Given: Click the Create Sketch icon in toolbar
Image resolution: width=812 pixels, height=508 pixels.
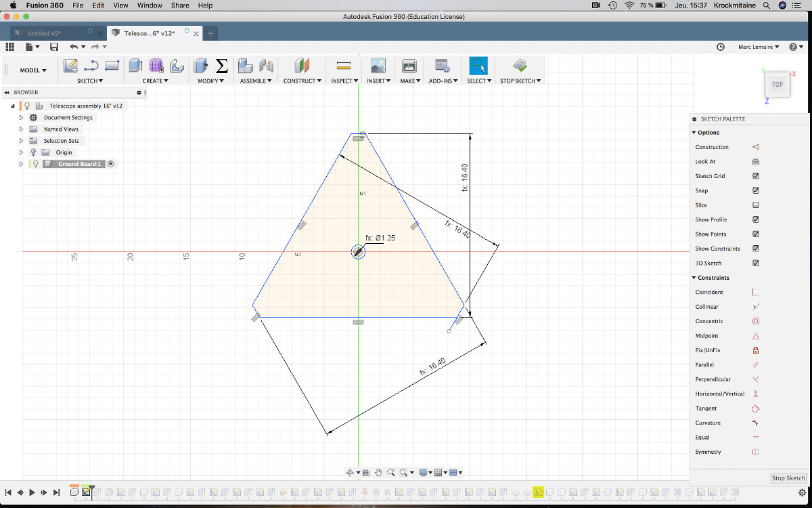Looking at the screenshot, I should click(x=70, y=66).
